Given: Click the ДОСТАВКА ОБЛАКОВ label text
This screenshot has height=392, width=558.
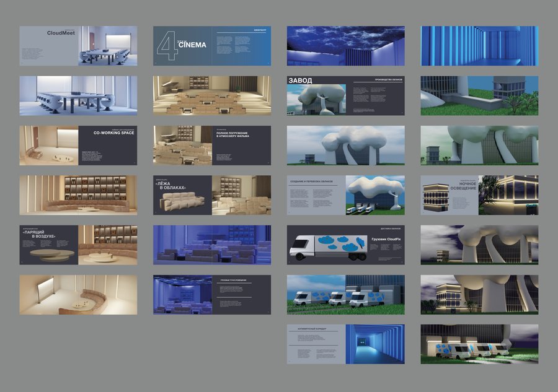Looking at the screenshot, I should tap(391, 229).
